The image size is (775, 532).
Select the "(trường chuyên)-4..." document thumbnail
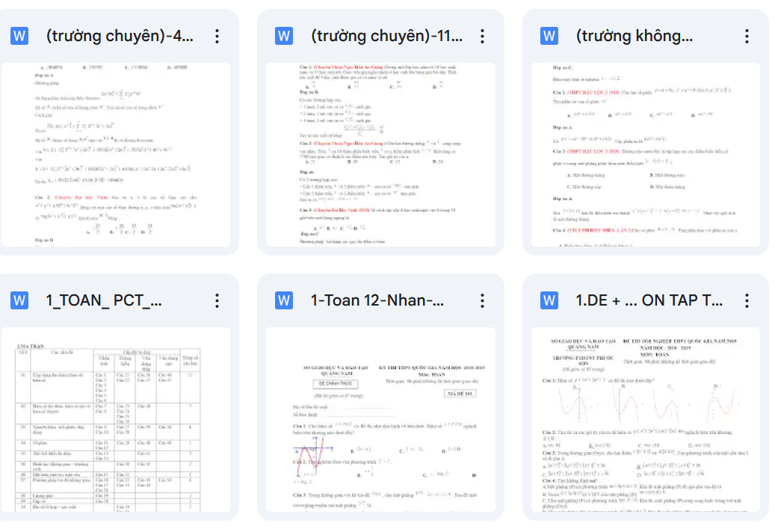pos(115,155)
